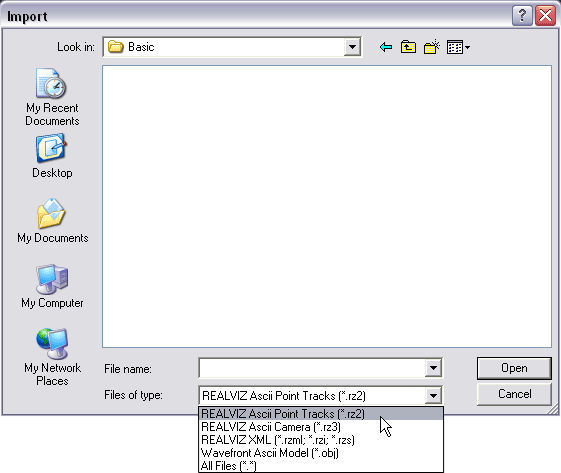Open My Recent Documents shortcut

pos(52,97)
